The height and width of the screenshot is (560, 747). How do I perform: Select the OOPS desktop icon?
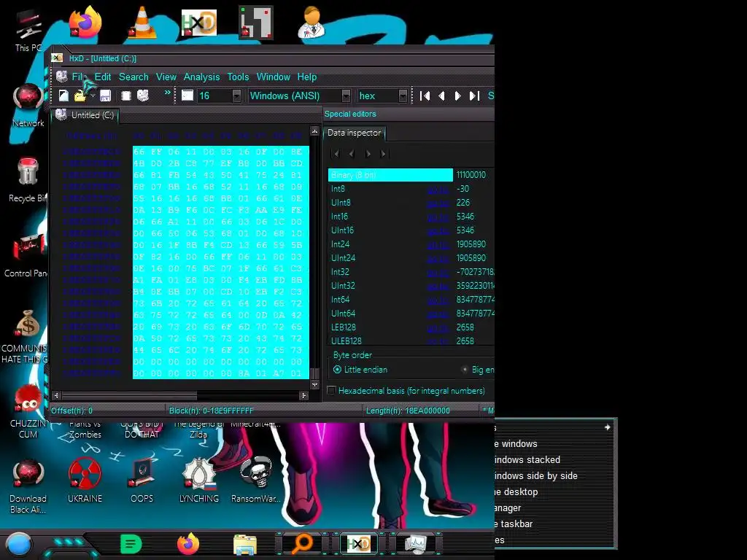pos(142,481)
